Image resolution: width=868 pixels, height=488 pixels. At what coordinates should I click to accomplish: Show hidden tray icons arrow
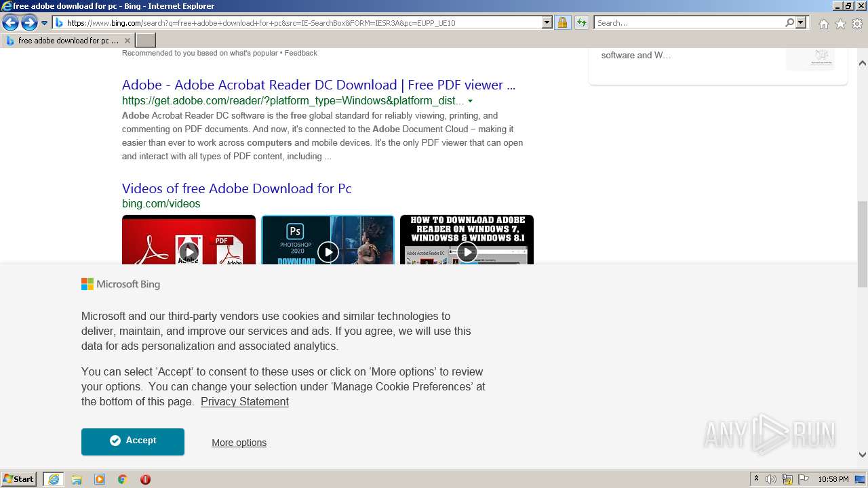tap(757, 479)
